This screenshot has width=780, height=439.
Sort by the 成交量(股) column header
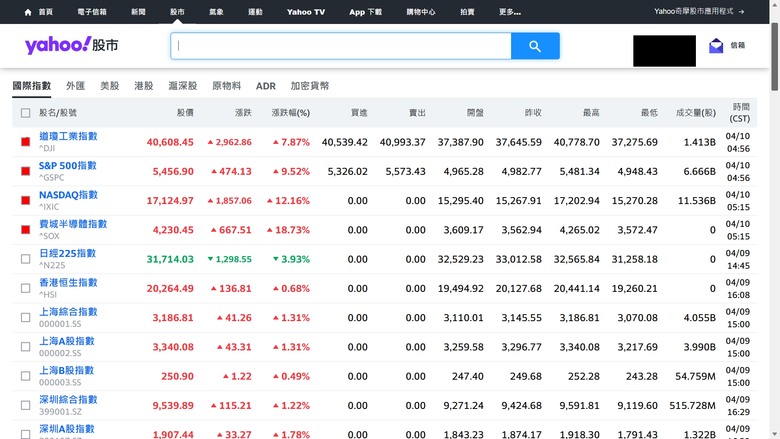(695, 113)
